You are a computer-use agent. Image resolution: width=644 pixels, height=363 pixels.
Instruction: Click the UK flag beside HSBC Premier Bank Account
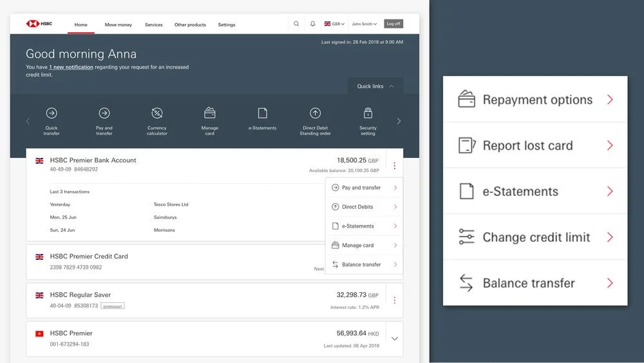[39, 161]
